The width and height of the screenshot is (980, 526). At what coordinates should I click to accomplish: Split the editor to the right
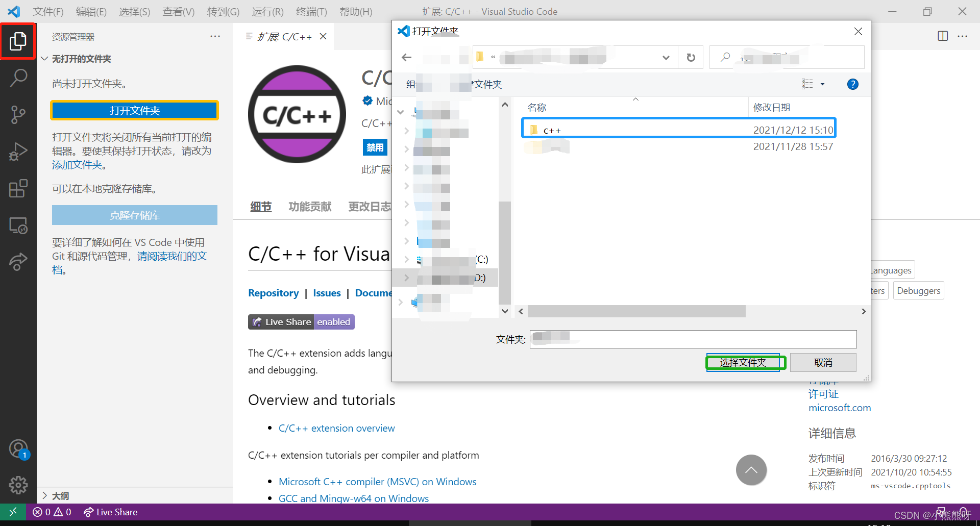[x=943, y=36]
